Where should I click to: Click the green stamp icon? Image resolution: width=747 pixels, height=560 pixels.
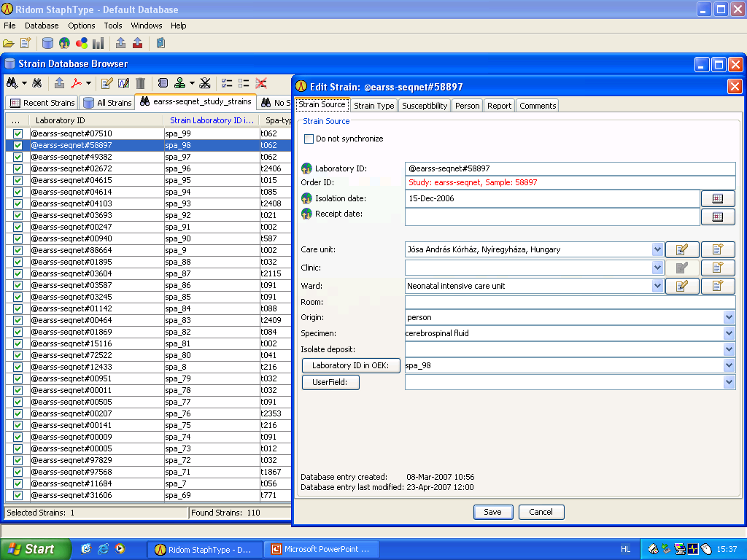pyautogui.click(x=179, y=83)
